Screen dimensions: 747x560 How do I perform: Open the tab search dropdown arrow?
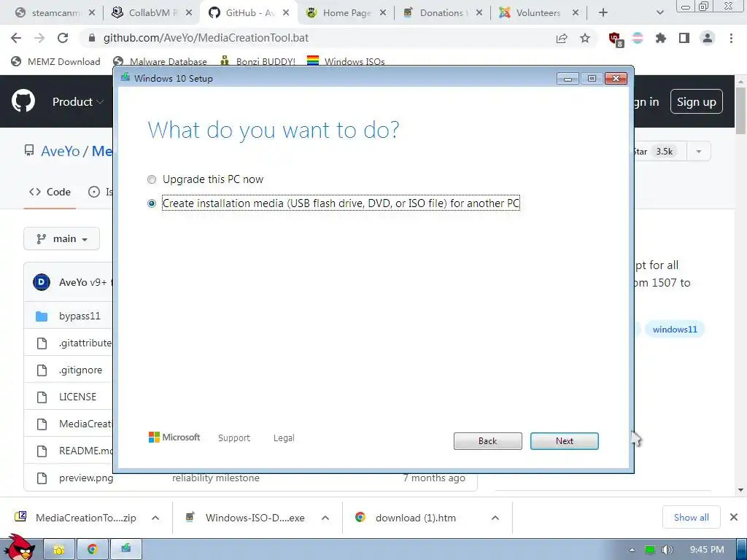point(659,13)
